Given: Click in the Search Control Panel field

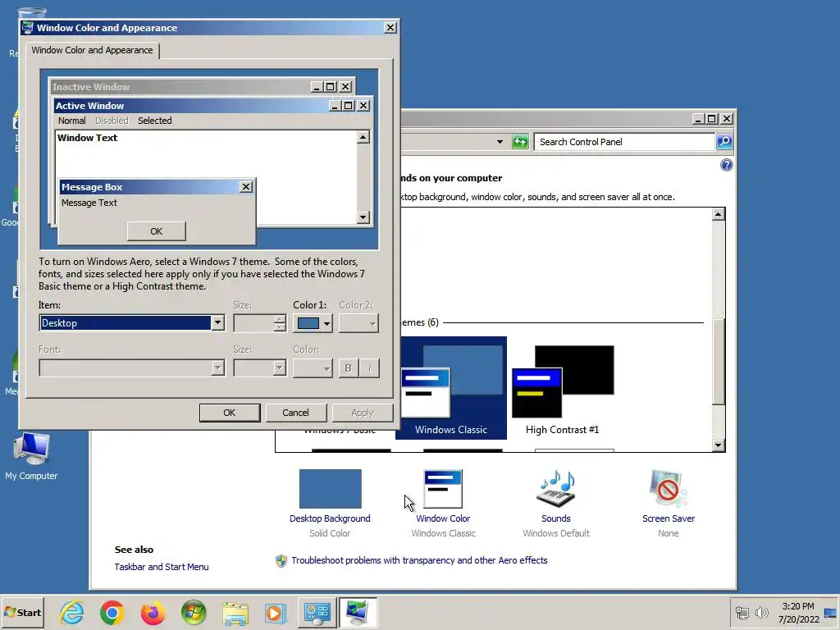Looking at the screenshot, I should (624, 142).
